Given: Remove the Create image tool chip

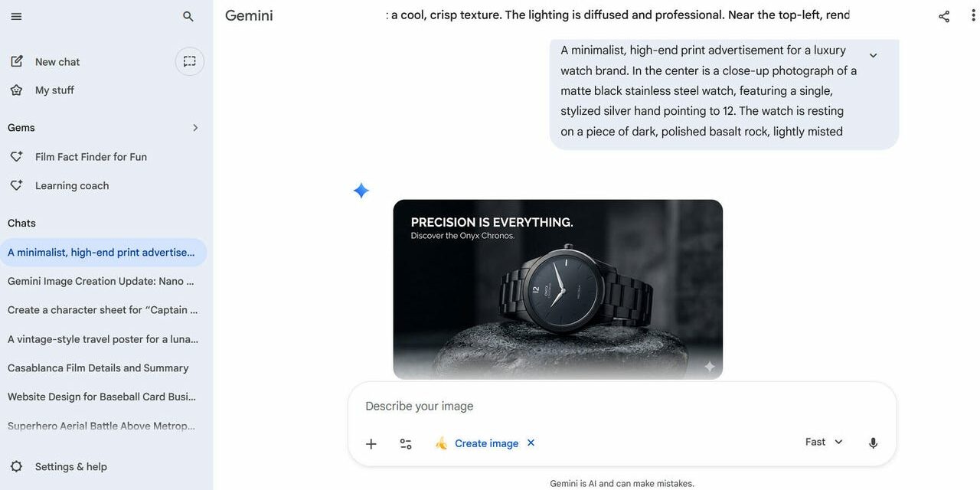Looking at the screenshot, I should pyautogui.click(x=531, y=443).
